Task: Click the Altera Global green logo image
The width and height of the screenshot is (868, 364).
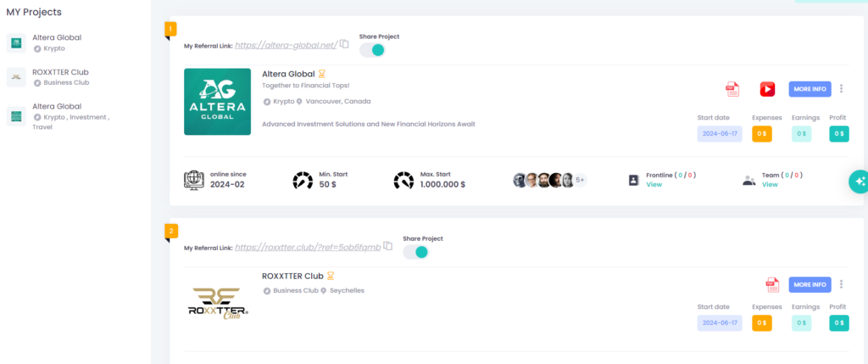Action: tap(217, 101)
